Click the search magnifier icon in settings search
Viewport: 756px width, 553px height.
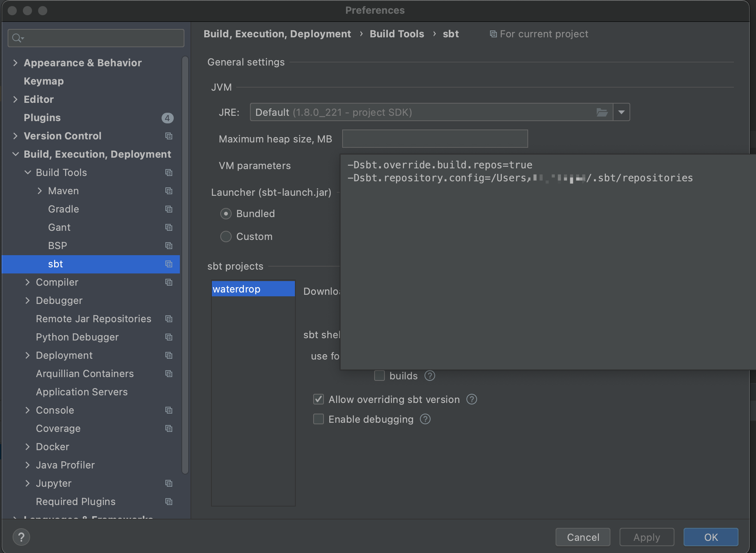17,38
